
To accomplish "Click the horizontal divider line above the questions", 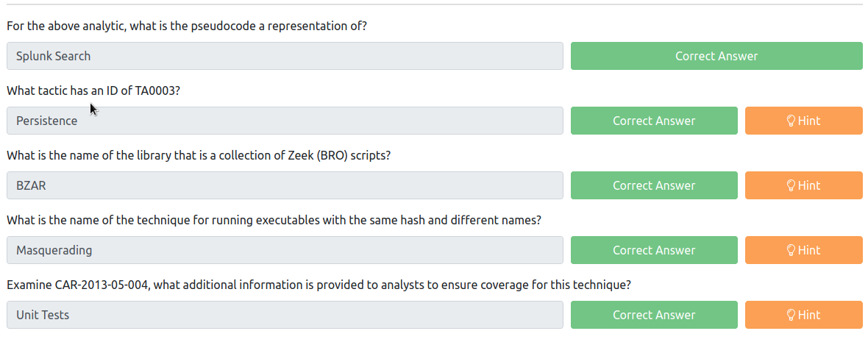I will 435,4.
